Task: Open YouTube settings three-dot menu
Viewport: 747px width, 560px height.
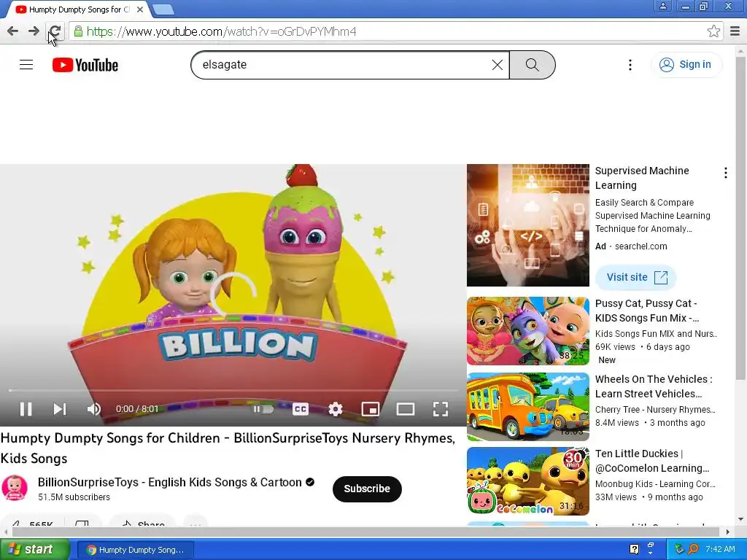Action: 630,65
